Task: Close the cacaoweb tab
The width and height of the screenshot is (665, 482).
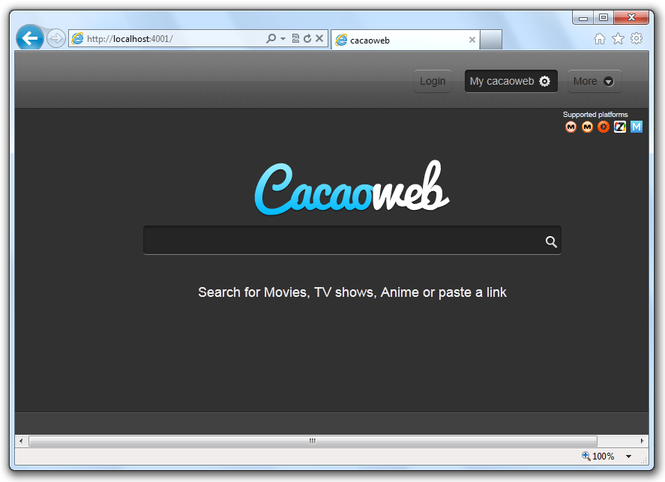Action: (x=472, y=40)
